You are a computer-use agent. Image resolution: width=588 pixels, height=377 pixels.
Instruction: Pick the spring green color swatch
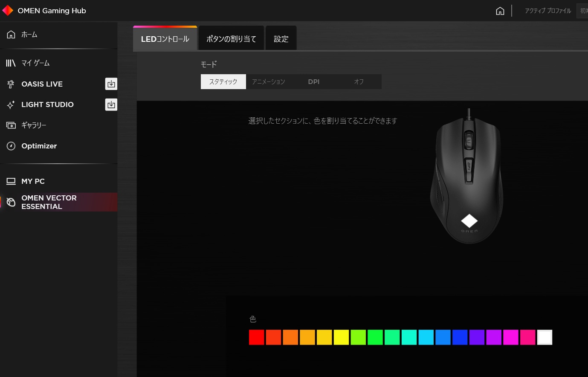392,337
